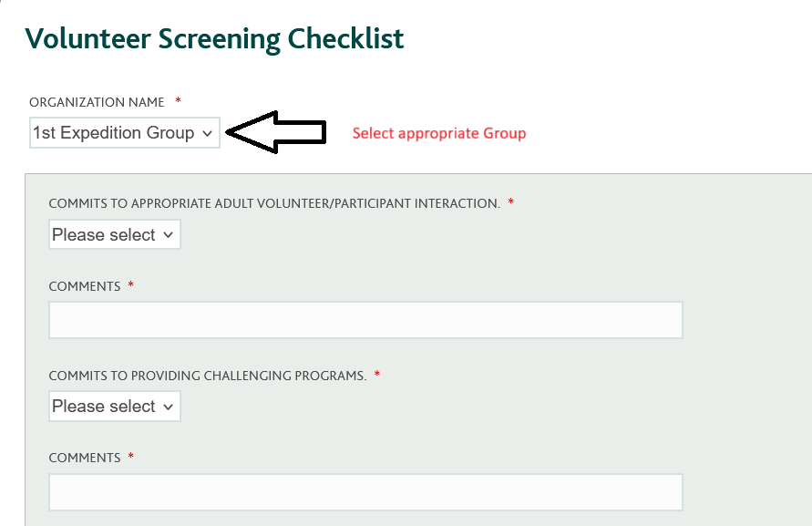Click the ORGANIZATION NAME field label
Screen dimensions: 812x526
coord(97,102)
